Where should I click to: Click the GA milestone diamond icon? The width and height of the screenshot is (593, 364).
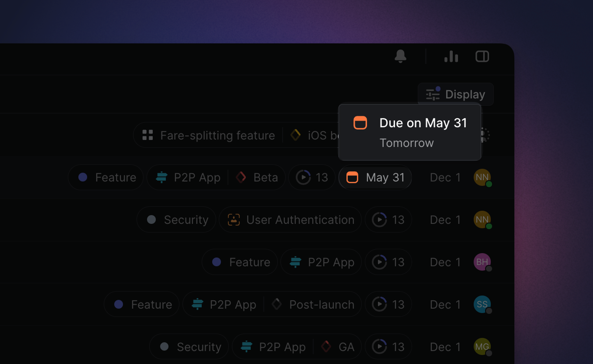[327, 347]
